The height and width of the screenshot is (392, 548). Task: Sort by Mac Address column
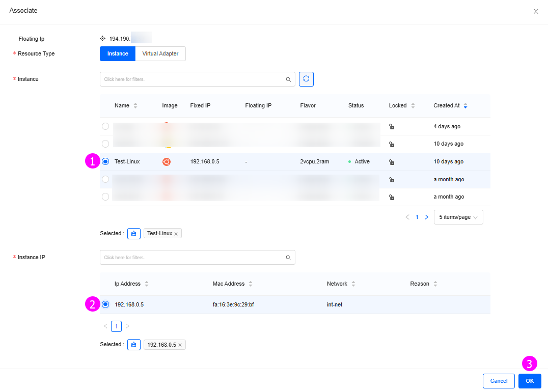(251, 284)
